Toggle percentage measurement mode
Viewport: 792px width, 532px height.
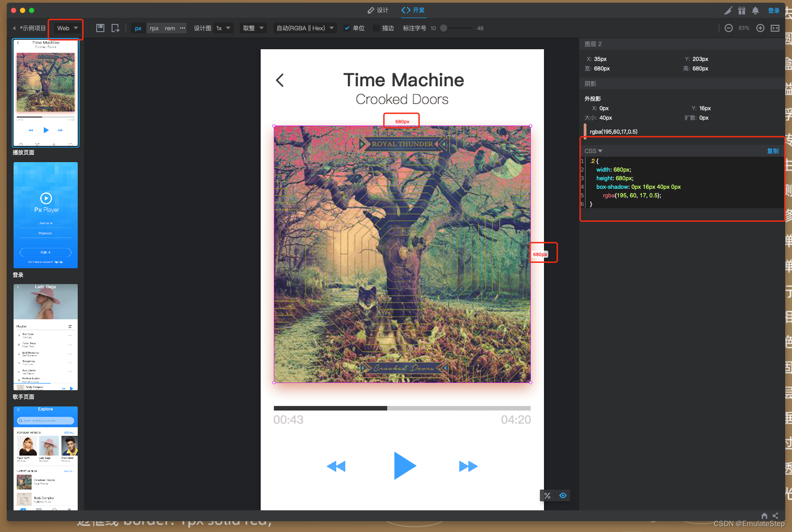(x=548, y=495)
